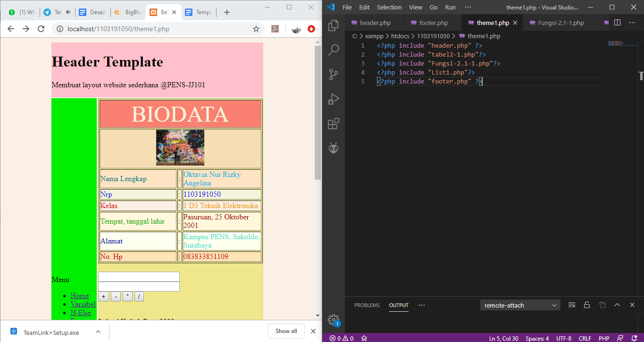
Task: Open the Search view in VS Code
Action: (334, 50)
